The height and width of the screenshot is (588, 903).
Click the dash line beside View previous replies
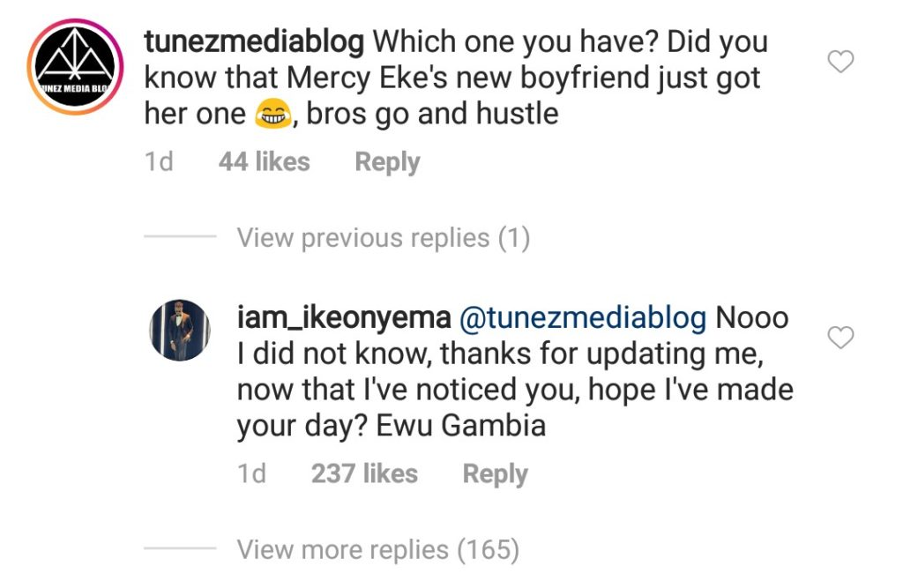click(x=180, y=238)
